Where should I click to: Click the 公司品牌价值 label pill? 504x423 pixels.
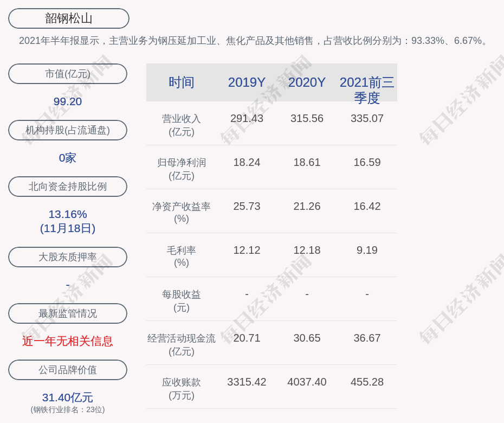click(x=68, y=370)
